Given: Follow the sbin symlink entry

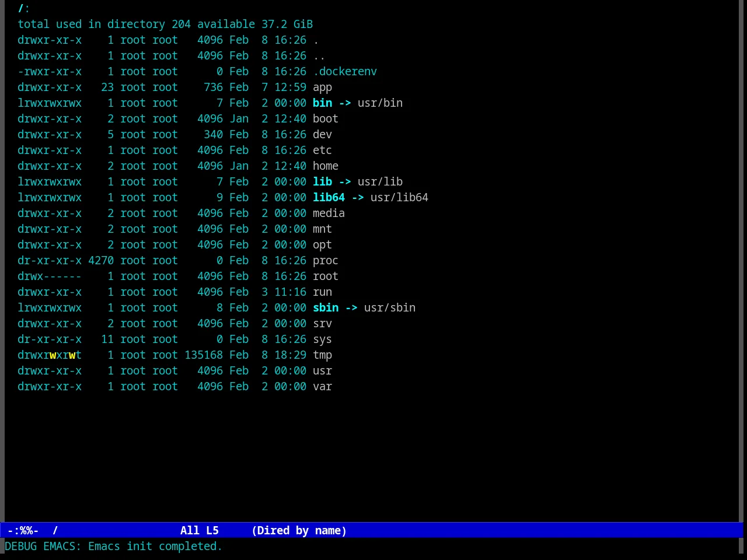Looking at the screenshot, I should click(x=326, y=308).
